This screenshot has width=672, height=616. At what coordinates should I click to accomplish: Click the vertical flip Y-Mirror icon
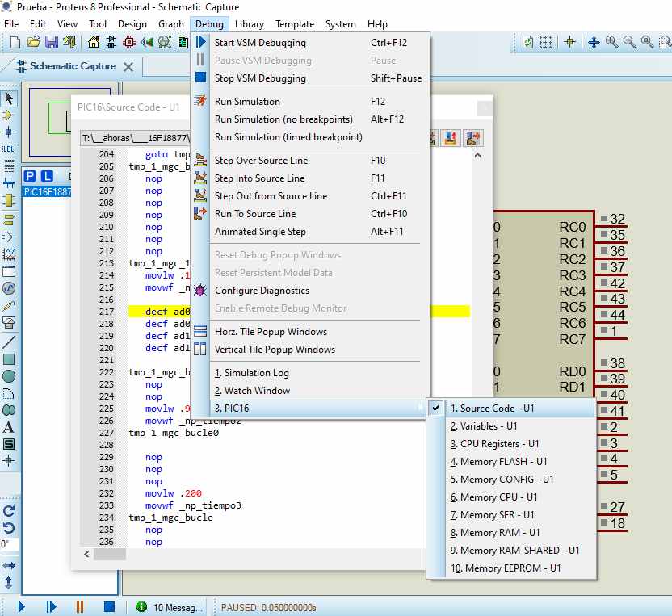click(x=9, y=583)
